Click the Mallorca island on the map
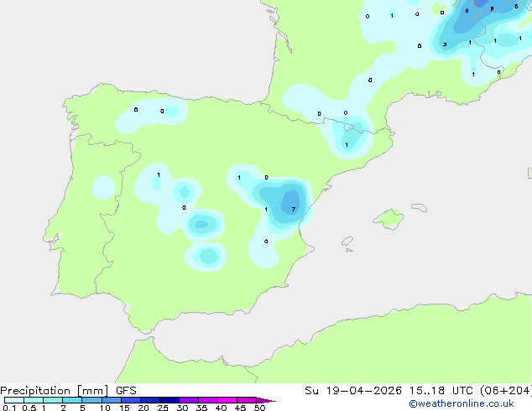This screenshot has width=532, height=411. tap(389, 219)
